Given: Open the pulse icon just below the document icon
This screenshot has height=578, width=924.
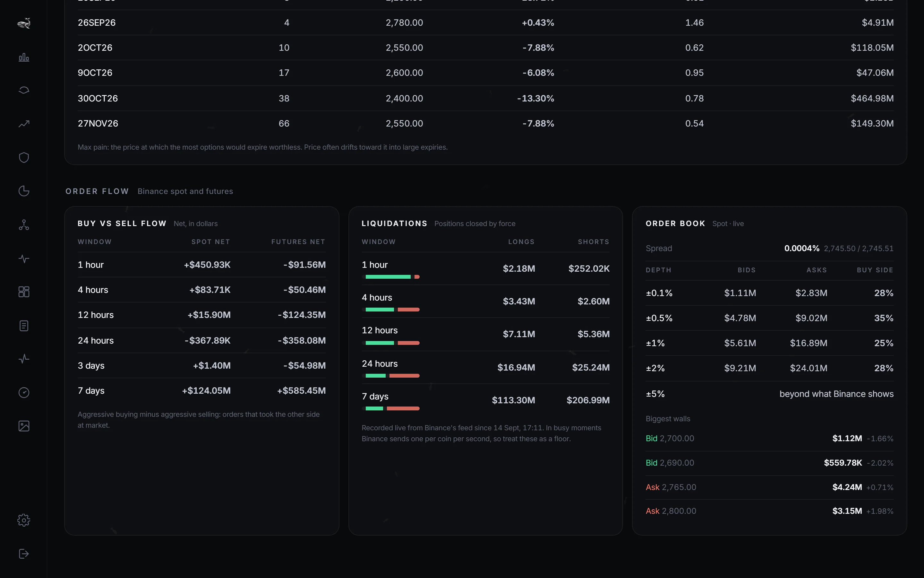Looking at the screenshot, I should click(x=24, y=359).
